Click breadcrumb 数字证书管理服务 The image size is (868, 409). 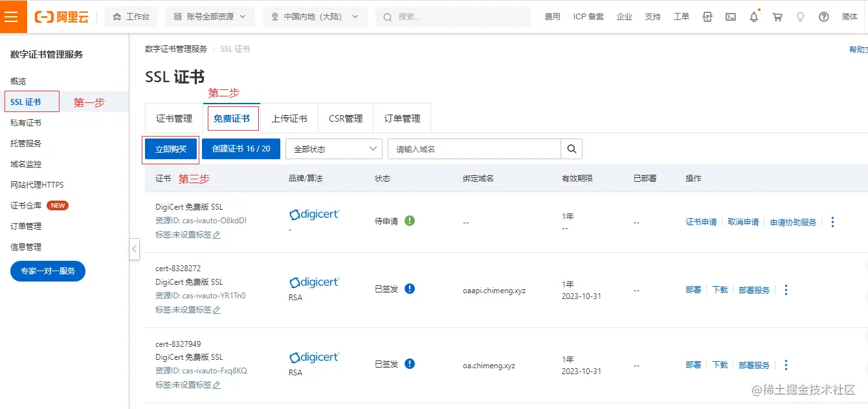[x=176, y=49]
